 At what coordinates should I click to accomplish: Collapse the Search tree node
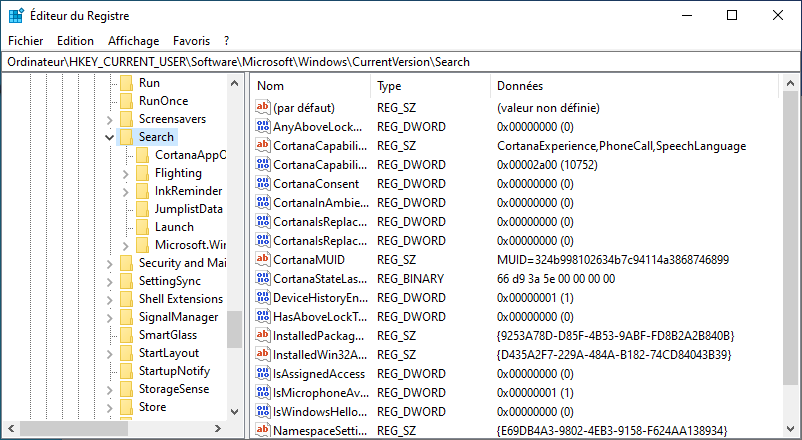(x=109, y=137)
